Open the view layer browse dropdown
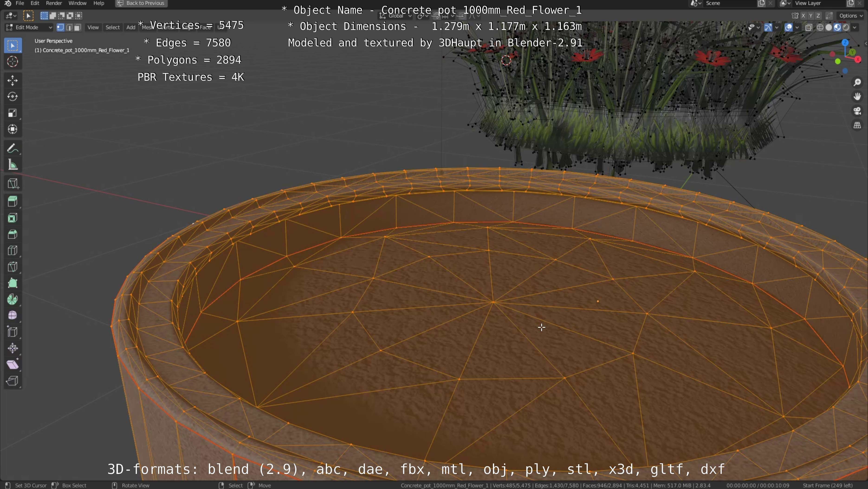868x489 pixels. coord(785,3)
